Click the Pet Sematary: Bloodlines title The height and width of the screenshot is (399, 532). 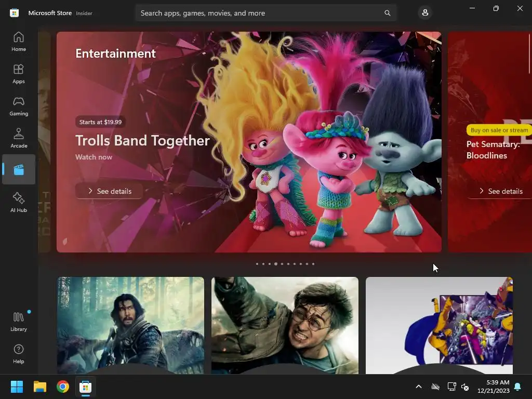pyautogui.click(x=493, y=150)
